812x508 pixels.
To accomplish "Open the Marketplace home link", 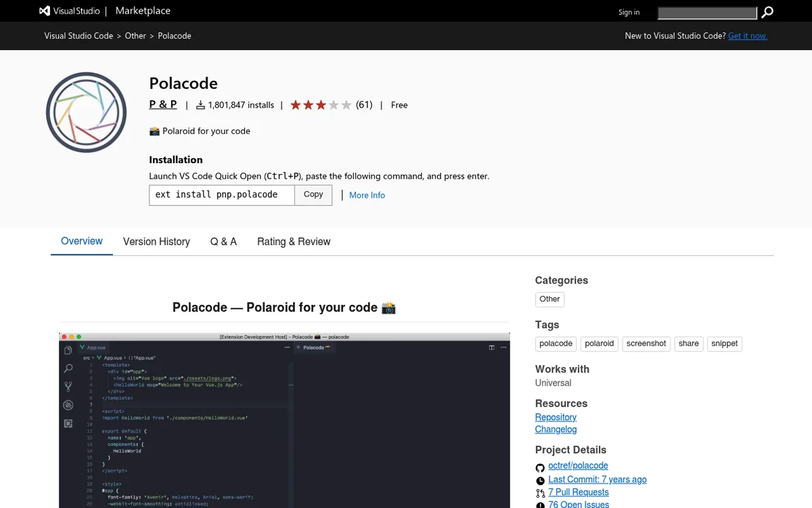I will click(x=143, y=11).
